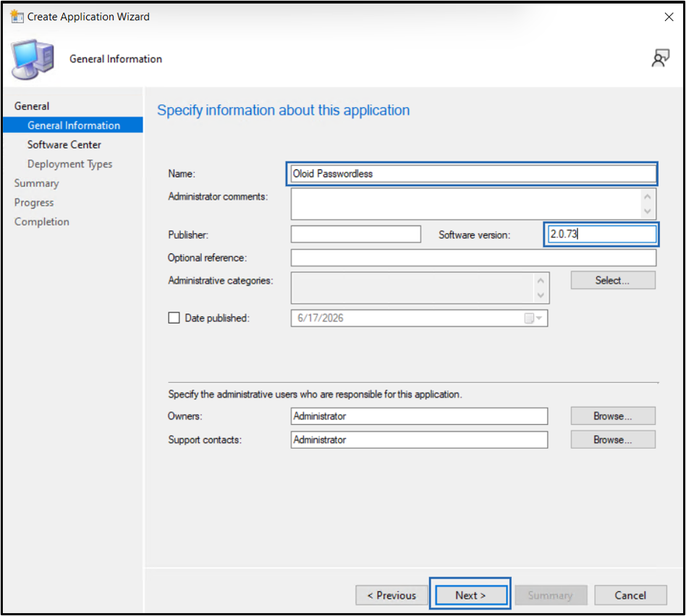Click the Create Application Wizard title icon
Screen dimensions: 686x616
tap(17, 17)
